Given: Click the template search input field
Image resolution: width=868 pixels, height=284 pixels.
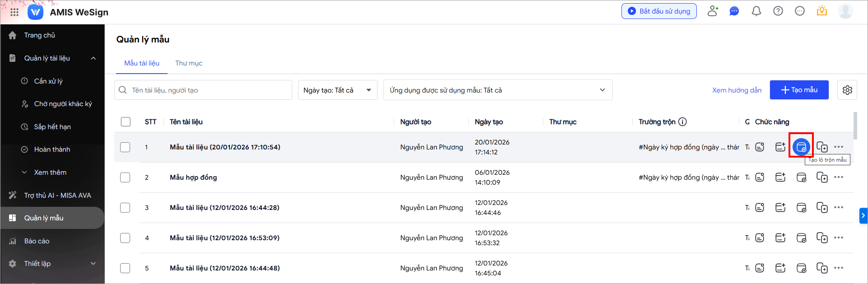Looking at the screenshot, I should point(208,90).
